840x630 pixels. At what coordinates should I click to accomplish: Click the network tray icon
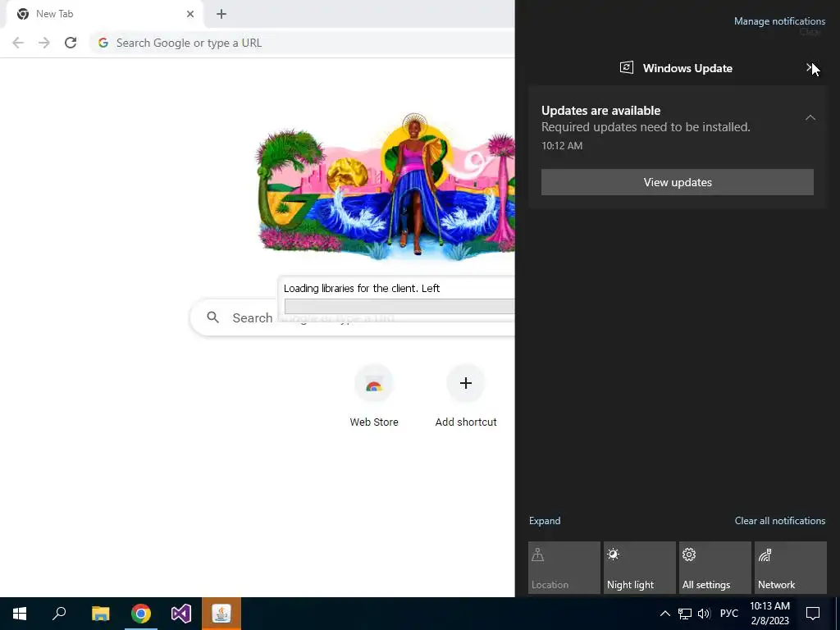point(685,614)
